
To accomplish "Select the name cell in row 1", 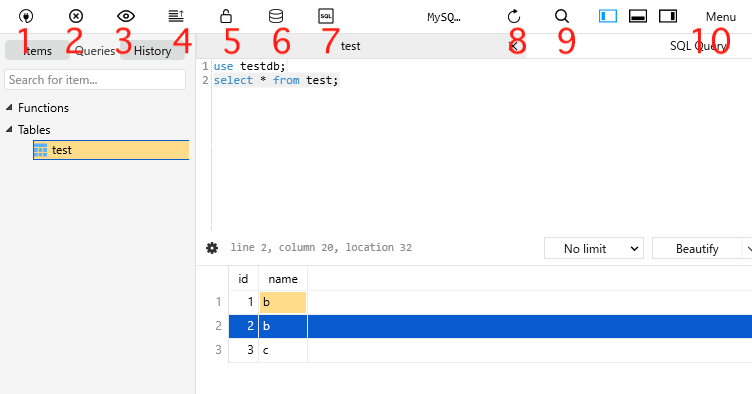I will (283, 302).
